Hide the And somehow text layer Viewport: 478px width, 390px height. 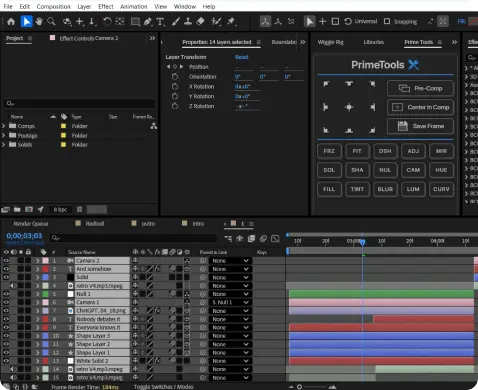(6, 269)
